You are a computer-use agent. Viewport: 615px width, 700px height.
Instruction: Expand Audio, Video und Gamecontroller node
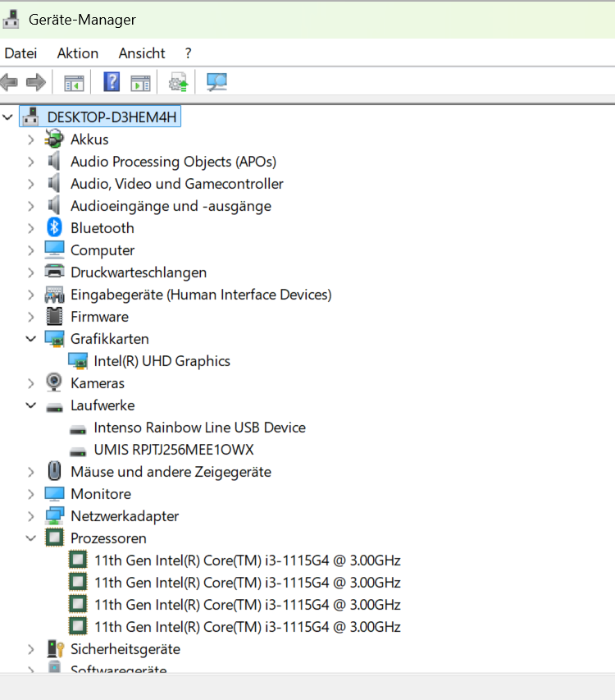click(x=31, y=184)
